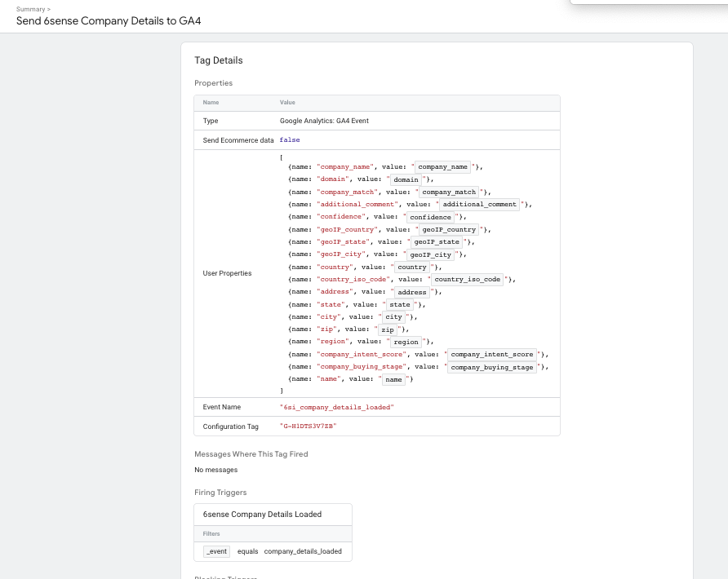Open the country variable chip
728x579 pixels.
point(412,267)
